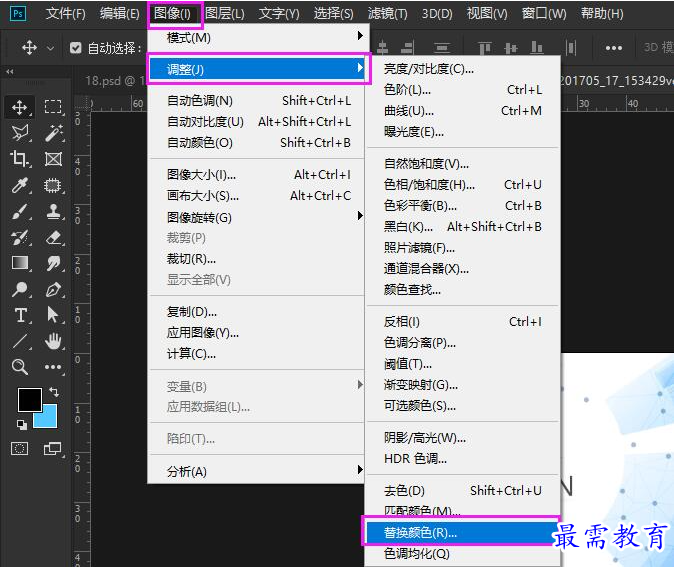Open 选择(S) menu

pos(333,13)
